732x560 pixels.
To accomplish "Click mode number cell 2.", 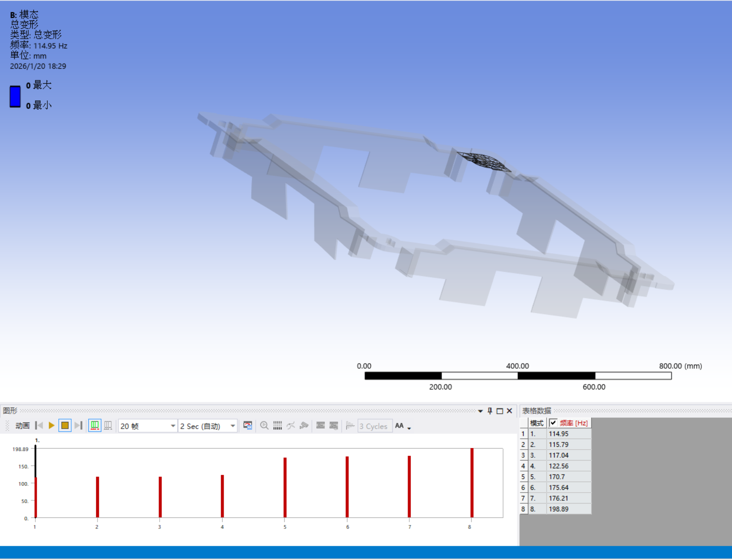I will pos(537,444).
